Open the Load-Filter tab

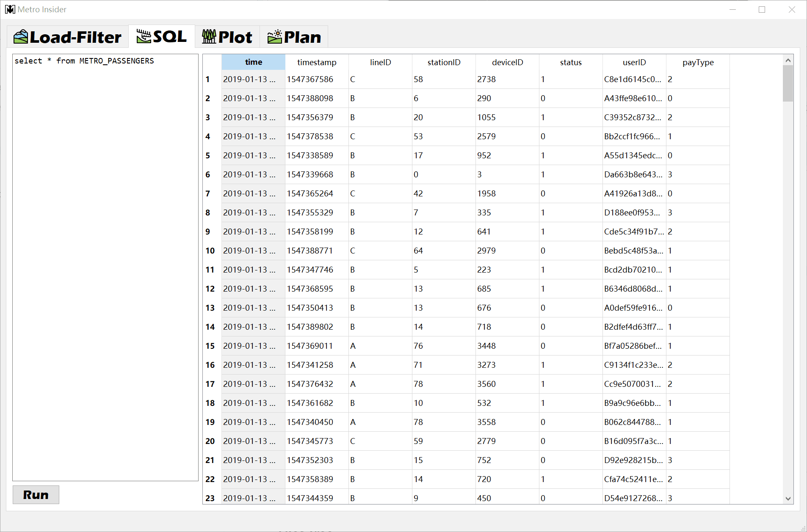point(67,37)
